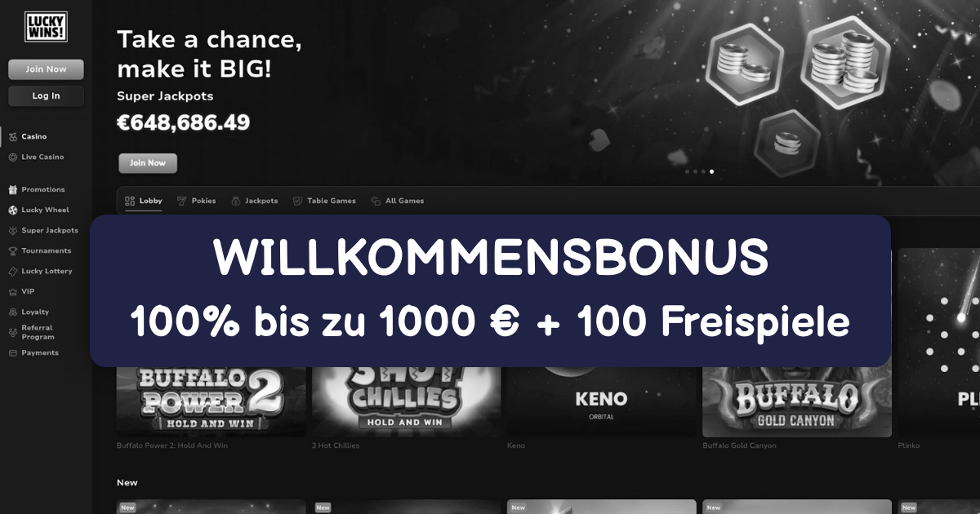Select the Lobby tab

pos(144,201)
